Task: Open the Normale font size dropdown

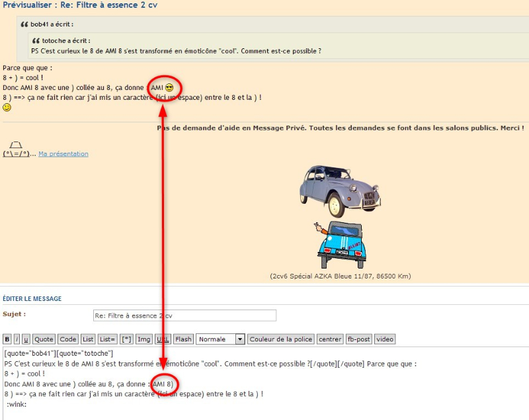Action: pyautogui.click(x=220, y=339)
